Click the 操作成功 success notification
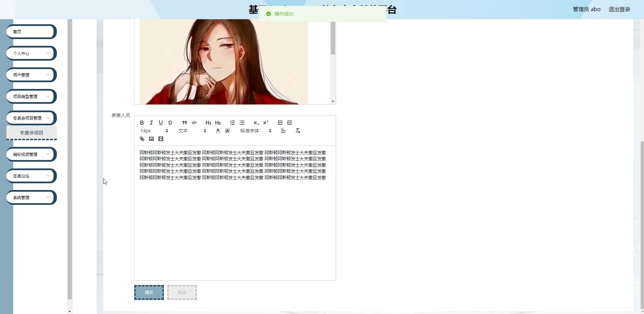The height and width of the screenshot is (314, 644). coord(323,14)
